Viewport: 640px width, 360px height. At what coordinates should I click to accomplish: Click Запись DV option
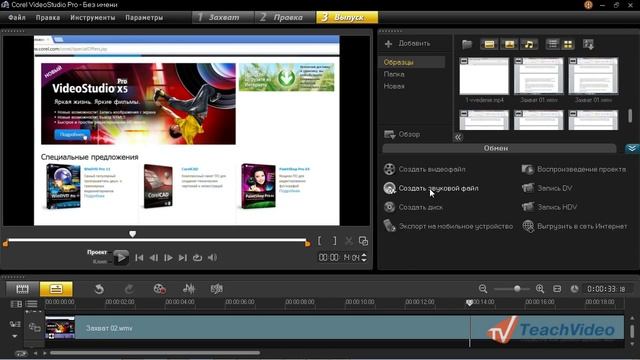547,188
